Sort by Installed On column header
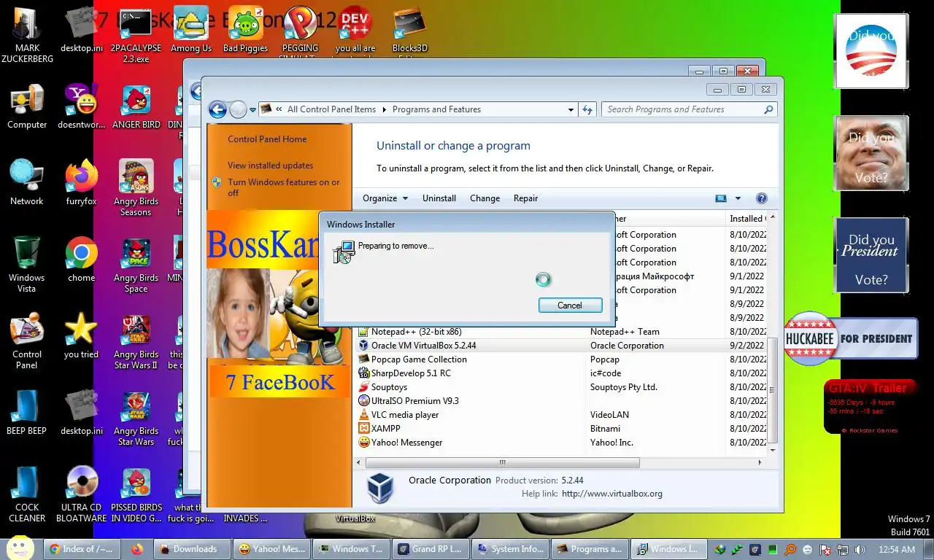Viewport: 934px width, 560px height. point(746,218)
